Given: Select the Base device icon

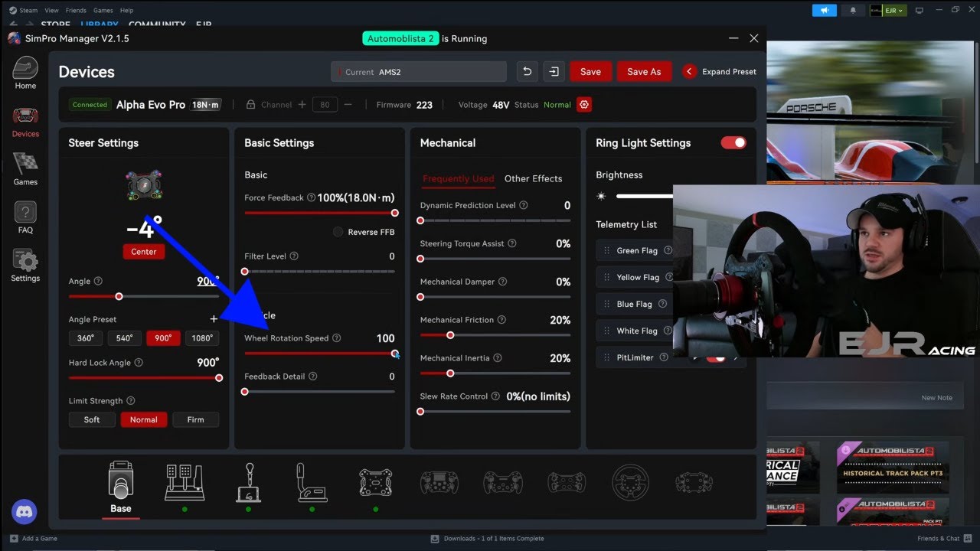Looking at the screenshot, I should (x=121, y=487).
